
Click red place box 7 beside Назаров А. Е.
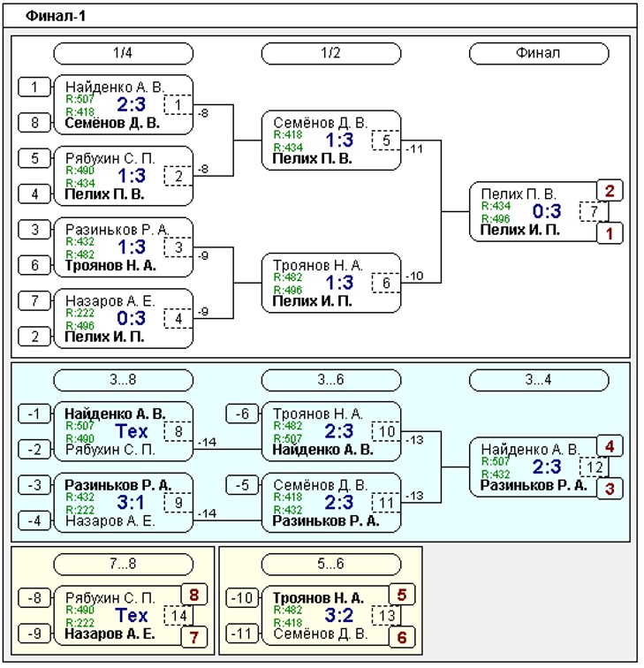click(193, 637)
